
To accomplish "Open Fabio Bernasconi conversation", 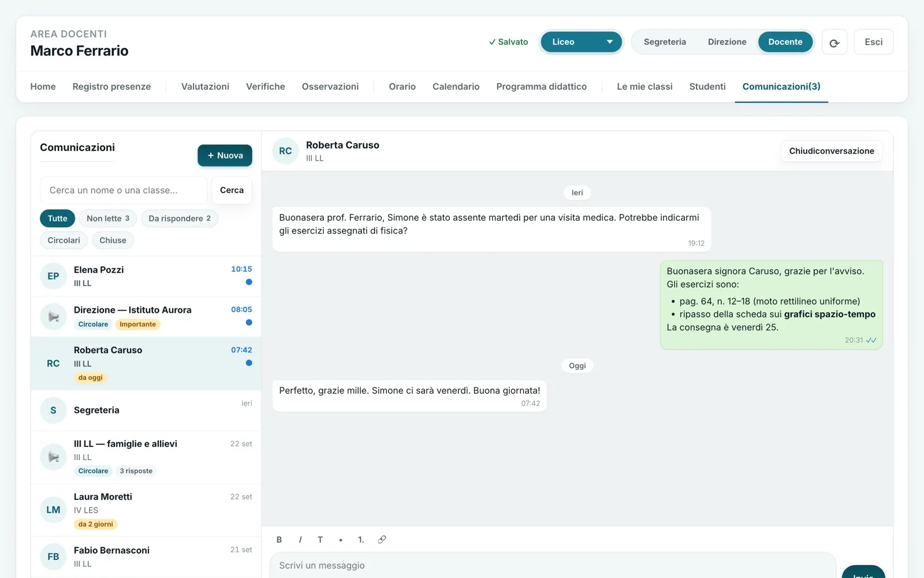I will [x=146, y=557].
